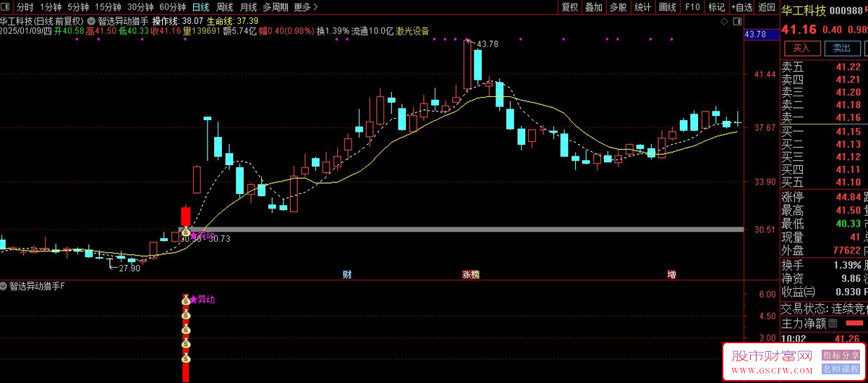Click the stock code 000988
The height and width of the screenshot is (383, 868).
click(x=846, y=11)
